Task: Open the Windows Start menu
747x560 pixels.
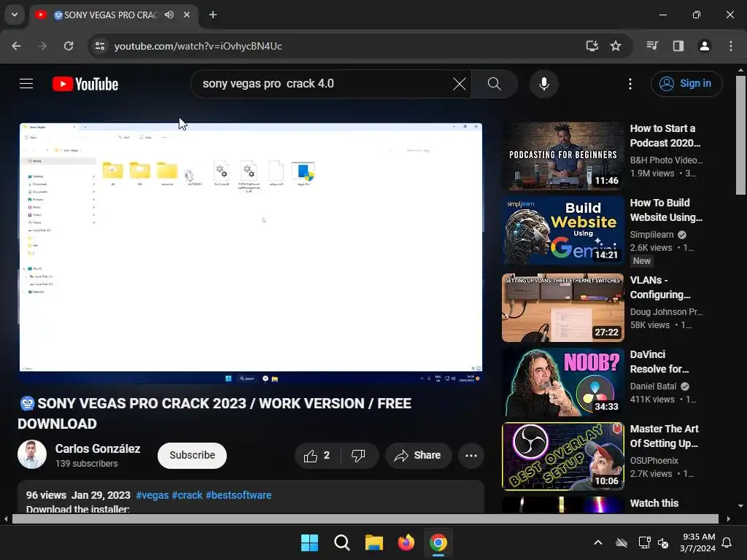Action: coord(309,542)
